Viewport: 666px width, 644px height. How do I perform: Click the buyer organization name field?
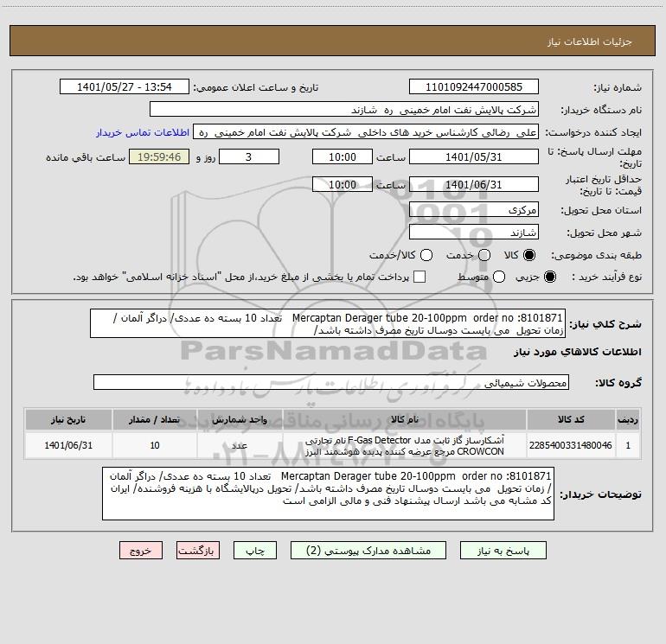344,109
